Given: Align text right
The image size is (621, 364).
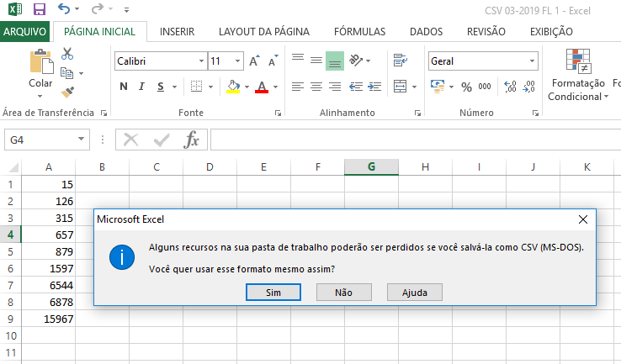Looking at the screenshot, I should (335, 87).
